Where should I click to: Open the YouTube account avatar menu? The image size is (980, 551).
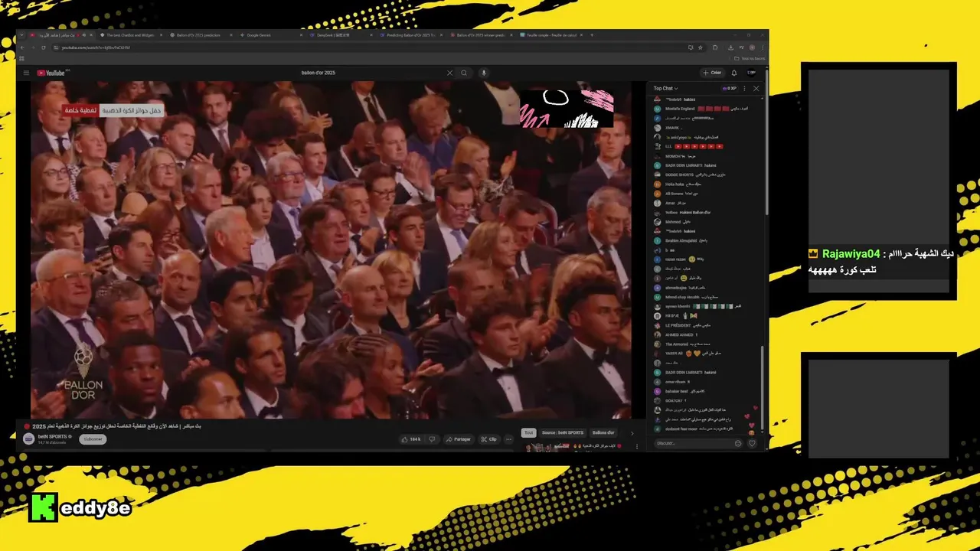pyautogui.click(x=751, y=73)
